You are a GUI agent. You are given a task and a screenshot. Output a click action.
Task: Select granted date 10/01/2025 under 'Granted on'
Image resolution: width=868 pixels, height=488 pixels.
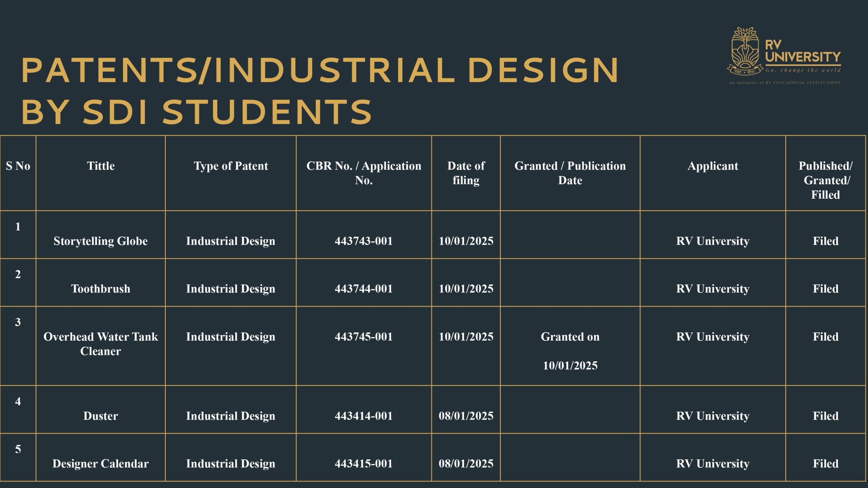pyautogui.click(x=570, y=366)
